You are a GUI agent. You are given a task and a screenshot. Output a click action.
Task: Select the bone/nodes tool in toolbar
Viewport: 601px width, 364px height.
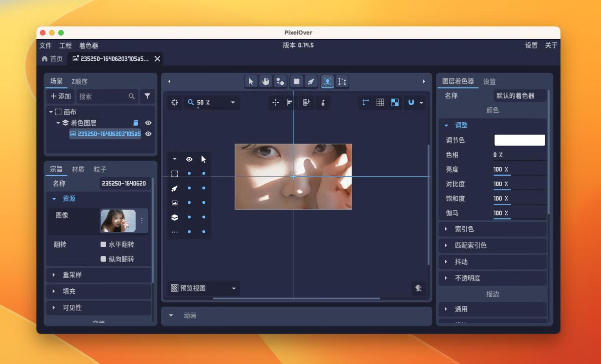point(280,81)
